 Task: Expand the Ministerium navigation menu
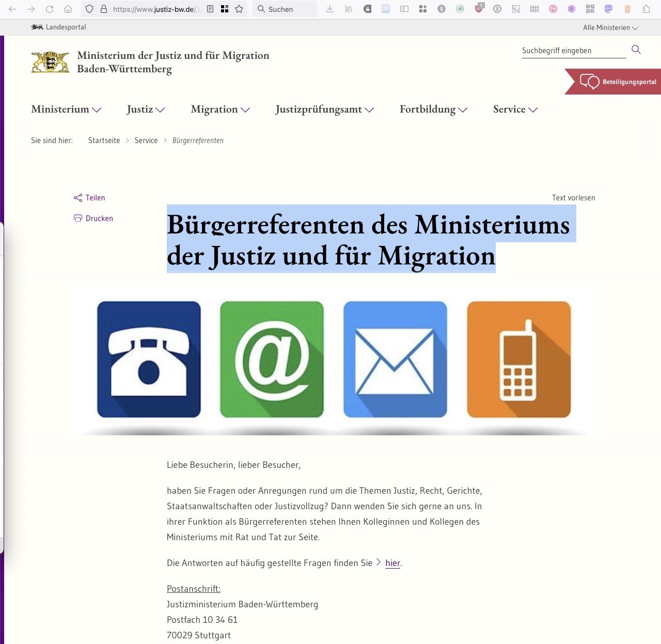tap(66, 109)
